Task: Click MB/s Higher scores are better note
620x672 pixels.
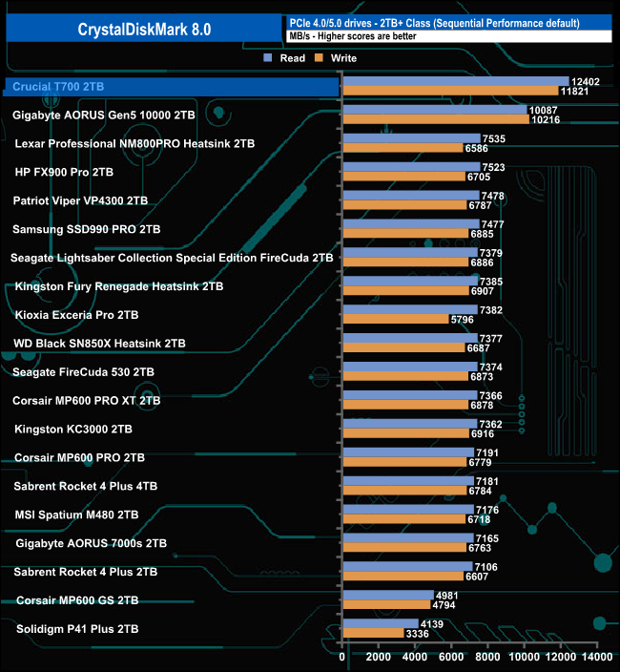Action: pos(353,36)
